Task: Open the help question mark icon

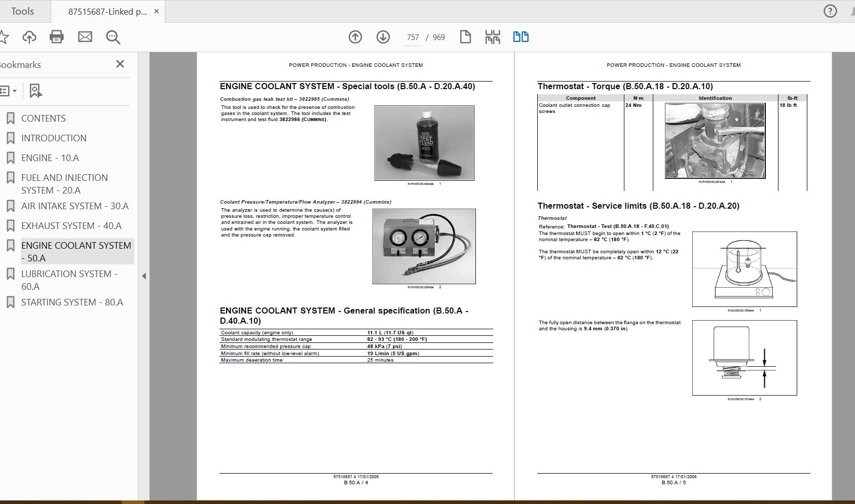Action: 830,11
